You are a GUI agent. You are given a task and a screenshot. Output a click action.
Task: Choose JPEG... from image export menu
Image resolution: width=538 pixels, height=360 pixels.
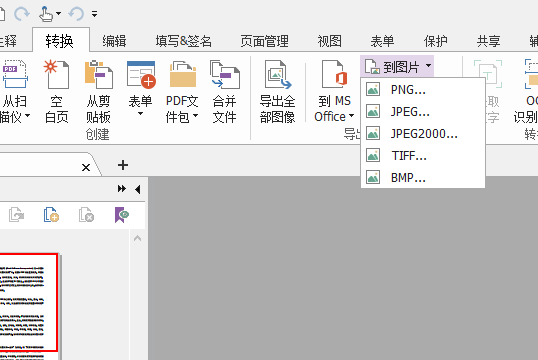click(423, 112)
